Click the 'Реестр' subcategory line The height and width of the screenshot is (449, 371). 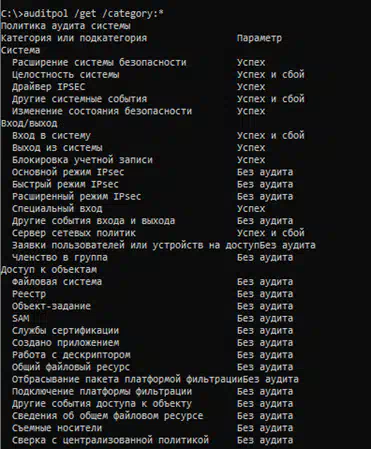[x=29, y=294]
